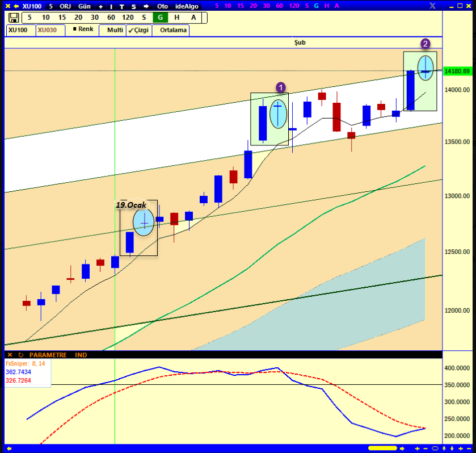Choose 10 in the white period selector
Screen dimensions: 476x453
click(x=46, y=18)
